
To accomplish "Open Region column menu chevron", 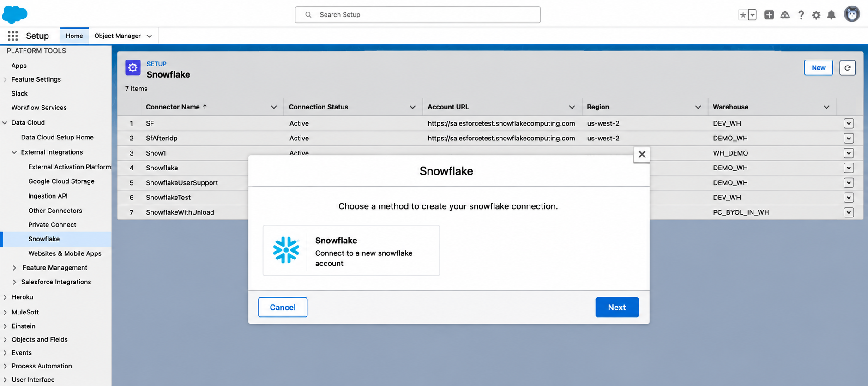I will pos(698,107).
